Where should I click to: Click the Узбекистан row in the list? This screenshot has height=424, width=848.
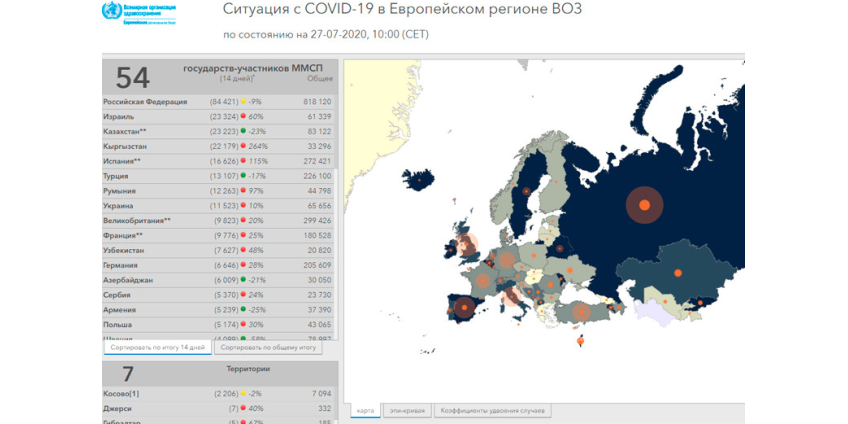[x=219, y=250]
